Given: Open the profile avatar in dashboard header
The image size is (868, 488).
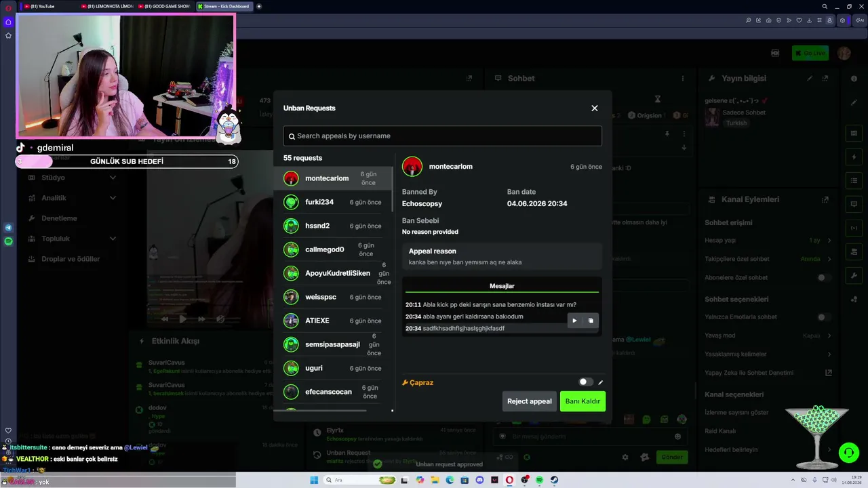Looking at the screenshot, I should click(844, 53).
